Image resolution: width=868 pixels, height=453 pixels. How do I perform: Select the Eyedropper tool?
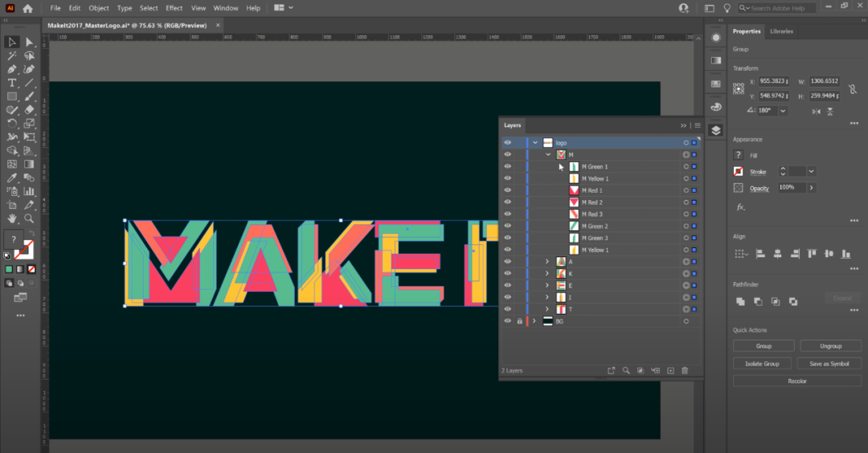[12, 178]
